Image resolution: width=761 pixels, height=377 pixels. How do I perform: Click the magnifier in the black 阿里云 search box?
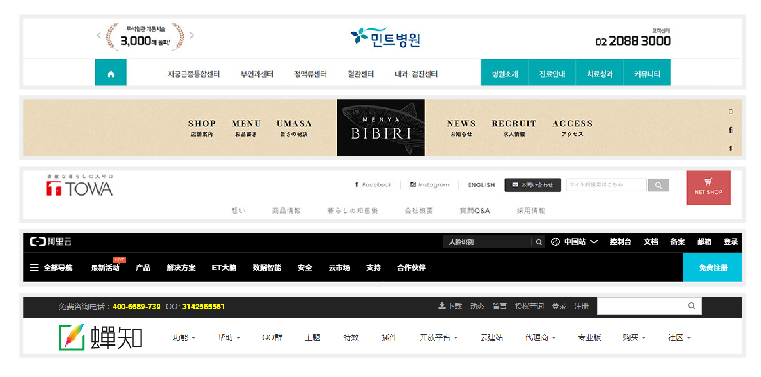(539, 242)
